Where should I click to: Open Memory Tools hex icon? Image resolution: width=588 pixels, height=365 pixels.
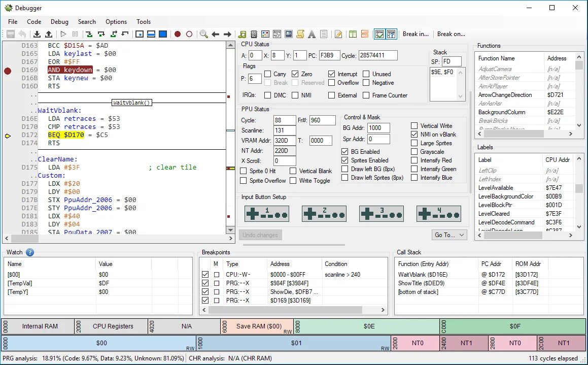click(277, 34)
